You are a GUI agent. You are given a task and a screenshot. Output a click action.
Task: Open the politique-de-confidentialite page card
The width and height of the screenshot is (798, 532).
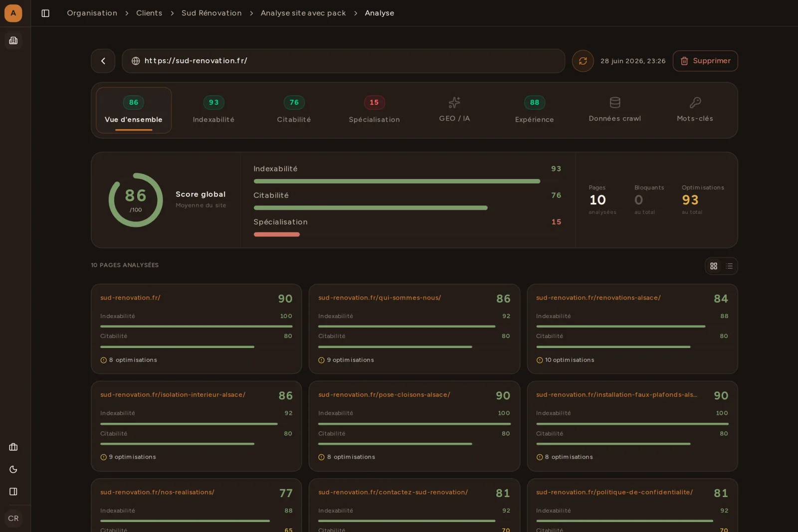click(632, 506)
